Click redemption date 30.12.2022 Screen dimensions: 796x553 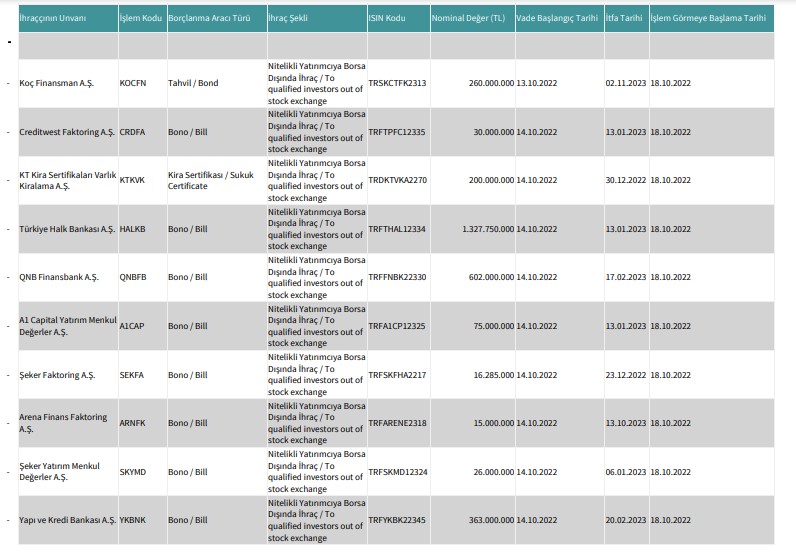pos(626,180)
